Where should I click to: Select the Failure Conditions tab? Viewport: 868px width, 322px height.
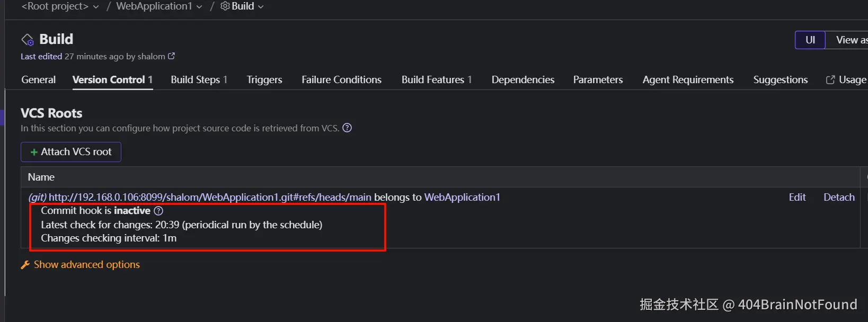point(341,80)
